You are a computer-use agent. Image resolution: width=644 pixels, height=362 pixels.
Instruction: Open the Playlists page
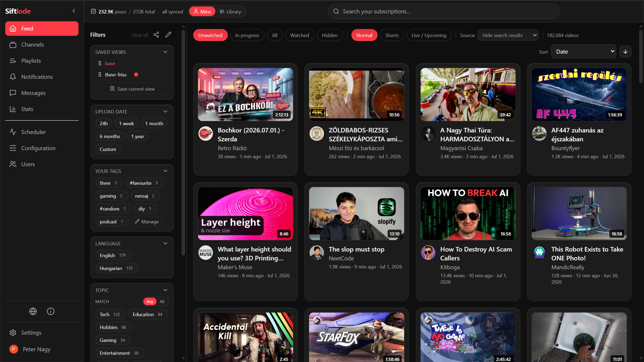pyautogui.click(x=42, y=61)
